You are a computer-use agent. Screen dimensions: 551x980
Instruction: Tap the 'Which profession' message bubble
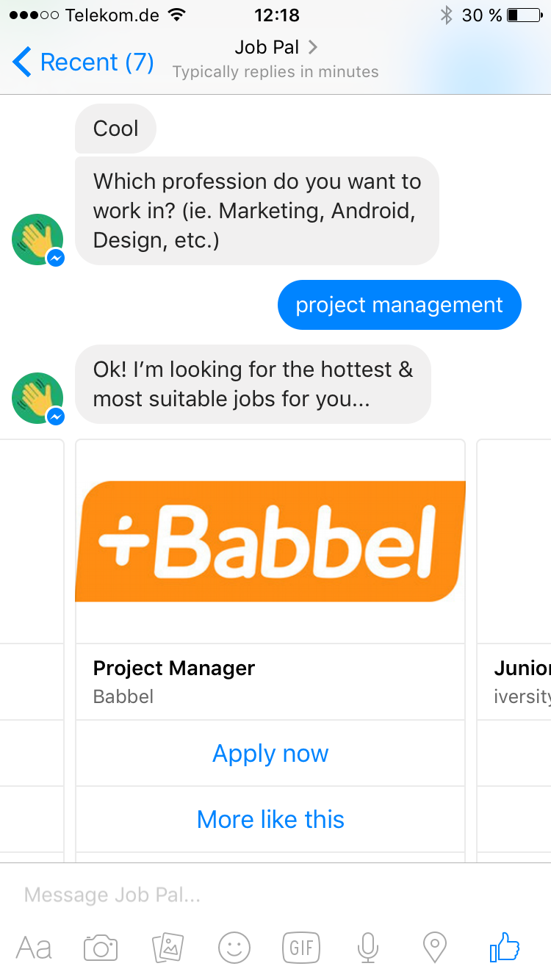257,211
